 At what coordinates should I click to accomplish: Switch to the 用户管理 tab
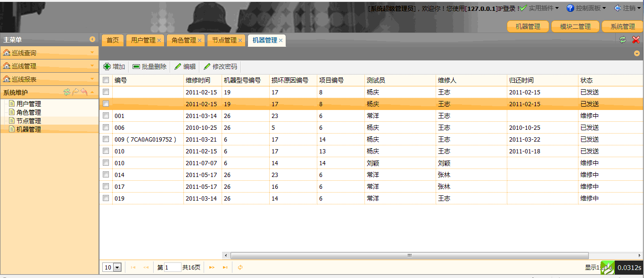[x=143, y=41]
